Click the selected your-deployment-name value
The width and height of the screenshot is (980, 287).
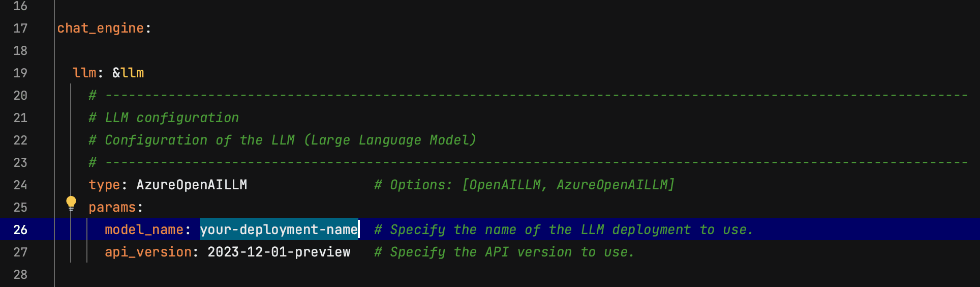[x=279, y=230]
